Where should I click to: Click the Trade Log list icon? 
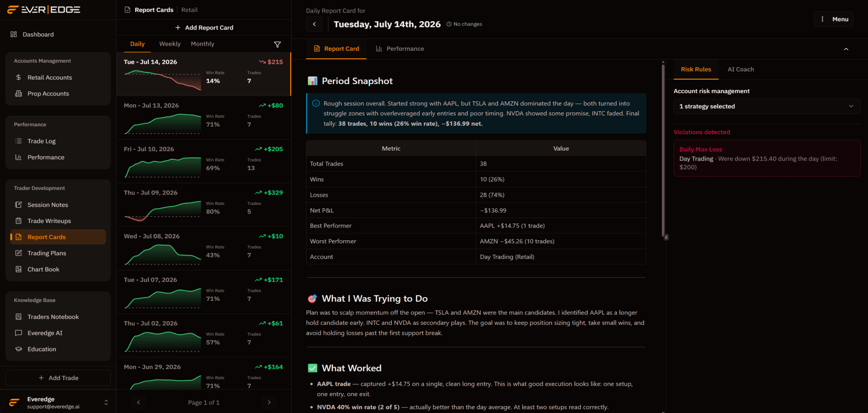click(19, 141)
